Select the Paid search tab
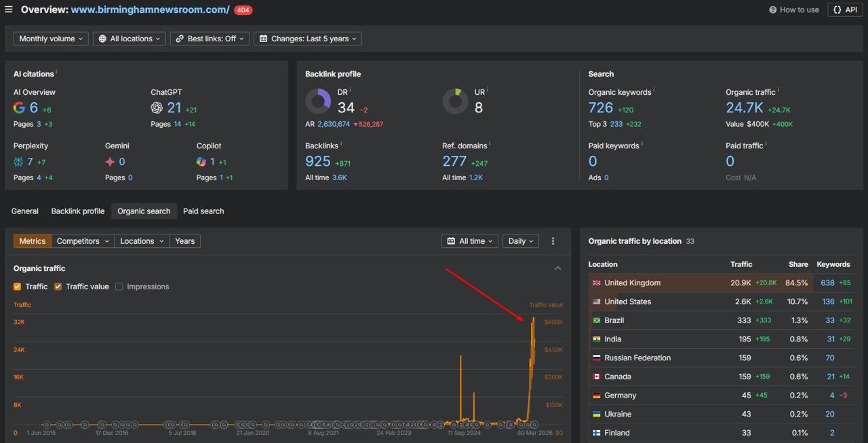 coord(203,211)
